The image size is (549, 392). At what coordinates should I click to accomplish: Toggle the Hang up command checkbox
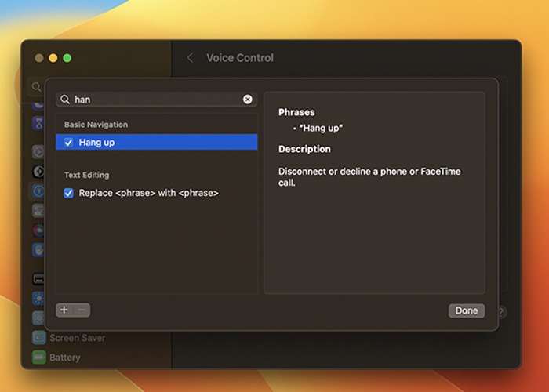69,143
